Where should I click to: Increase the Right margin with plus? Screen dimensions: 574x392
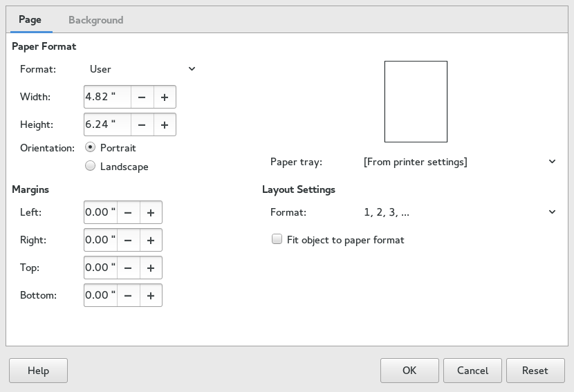[x=151, y=240]
